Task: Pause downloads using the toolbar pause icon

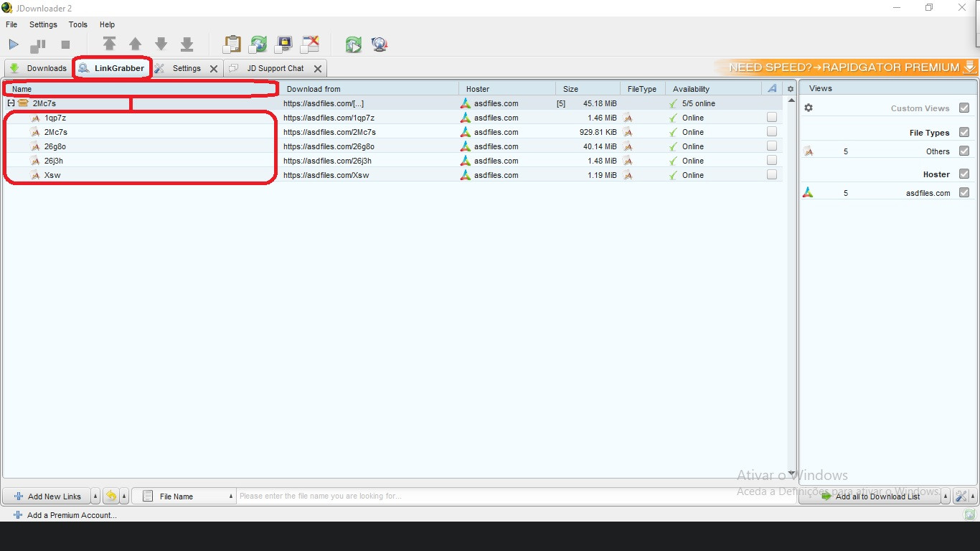Action: pyautogui.click(x=37, y=45)
